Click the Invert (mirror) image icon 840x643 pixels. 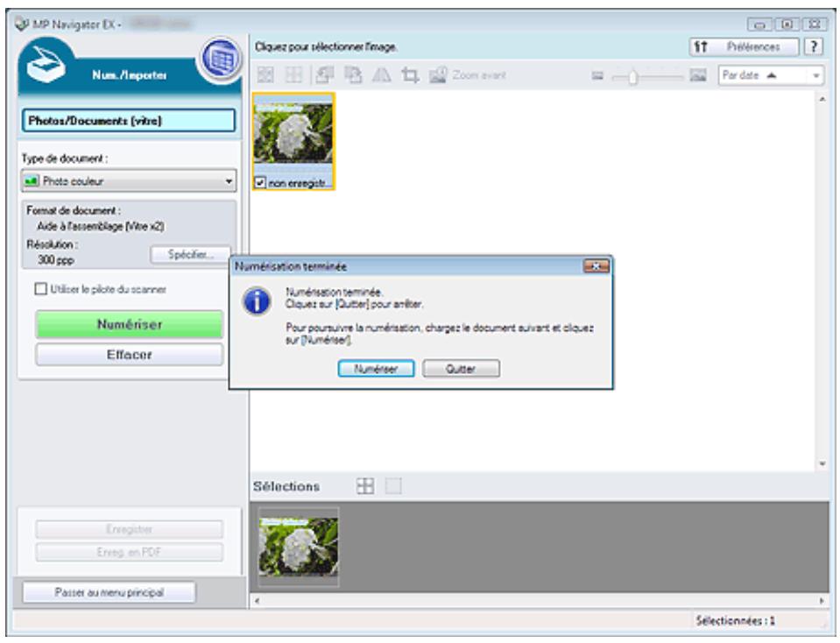tap(381, 75)
